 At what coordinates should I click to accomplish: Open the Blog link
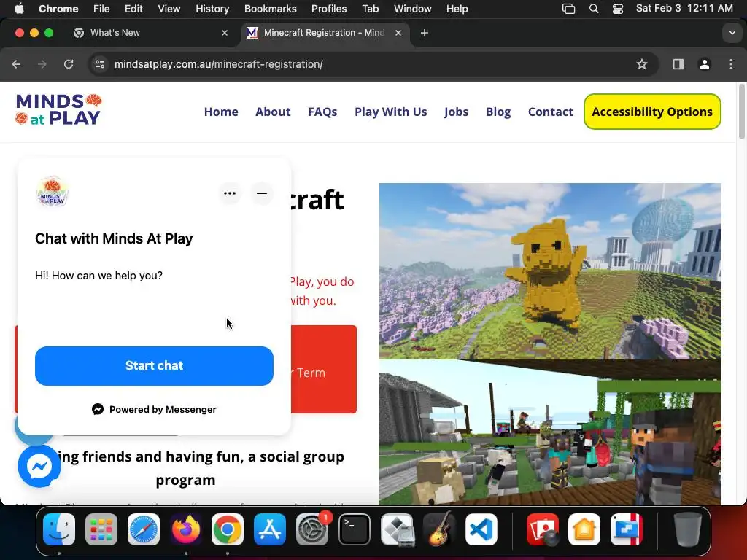(498, 112)
